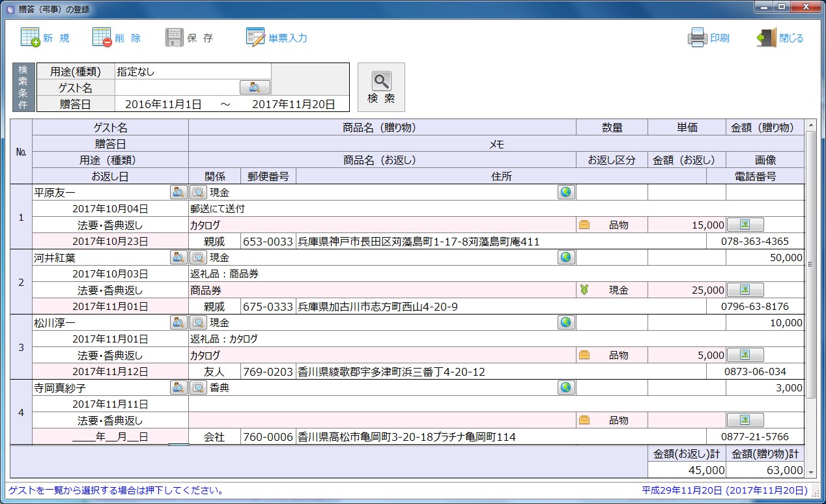Image resolution: width=826 pixels, height=504 pixels.
Task: Select お返し区分 現金 in row 2
Action: [x=612, y=290]
